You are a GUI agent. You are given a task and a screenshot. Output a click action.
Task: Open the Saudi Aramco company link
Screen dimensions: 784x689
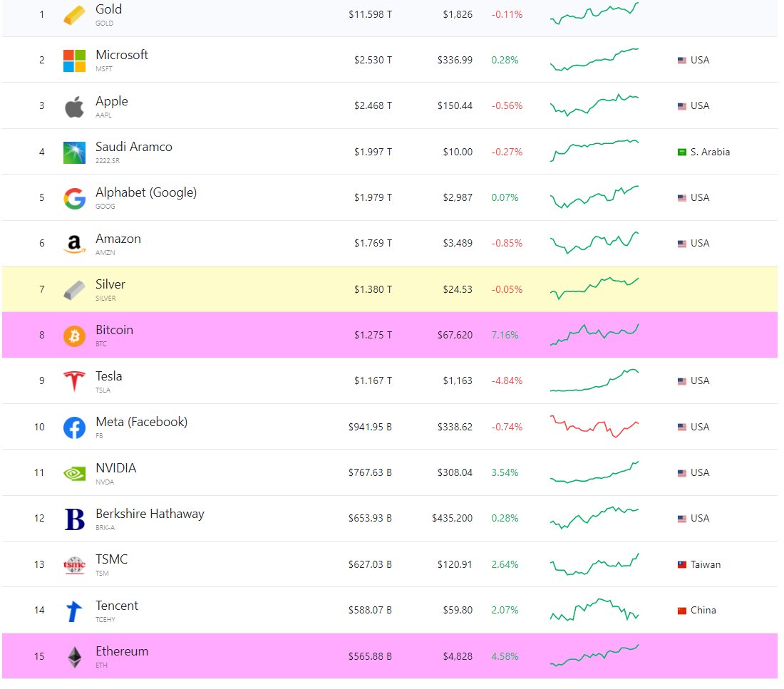(133, 147)
